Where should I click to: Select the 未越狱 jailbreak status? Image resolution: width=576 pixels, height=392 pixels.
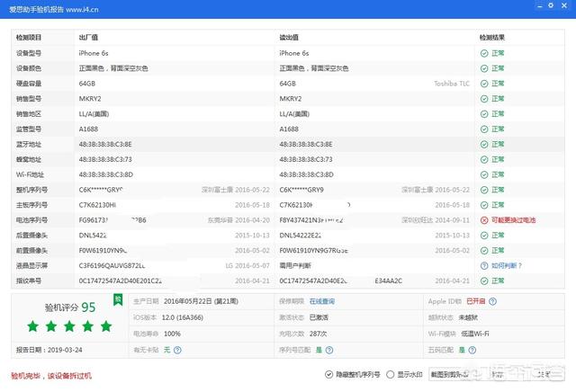tap(468, 317)
